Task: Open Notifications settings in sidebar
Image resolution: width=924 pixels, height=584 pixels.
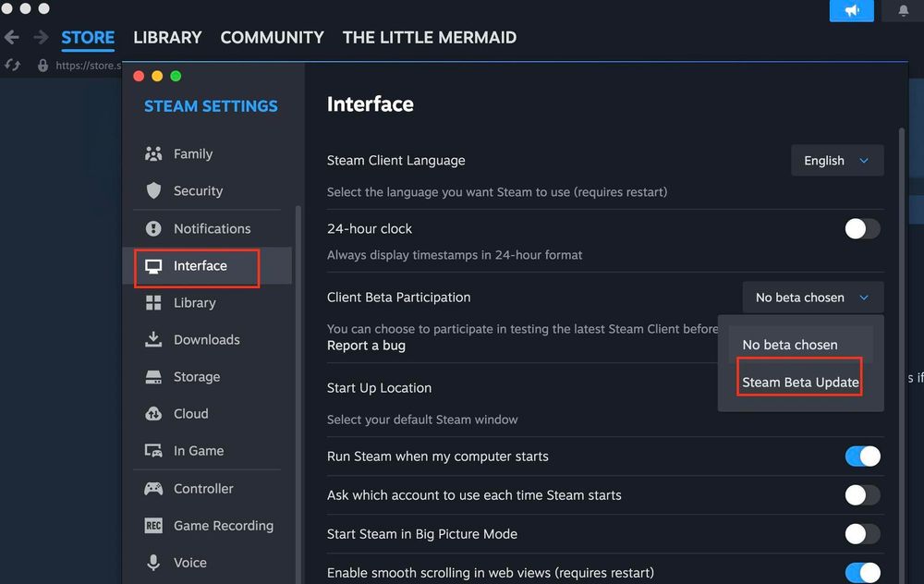Action: [212, 228]
